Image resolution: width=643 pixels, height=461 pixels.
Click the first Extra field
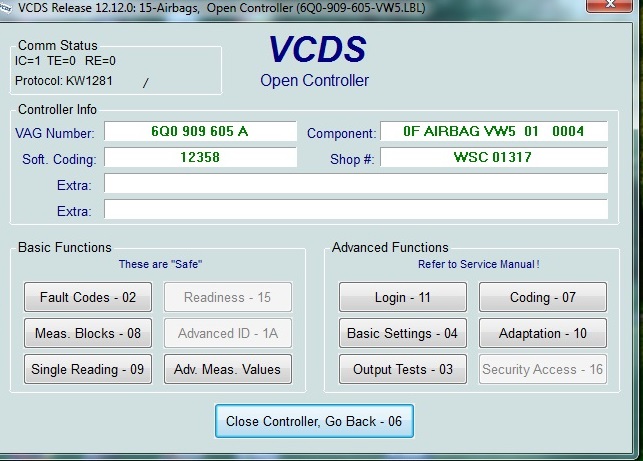[x=356, y=183]
